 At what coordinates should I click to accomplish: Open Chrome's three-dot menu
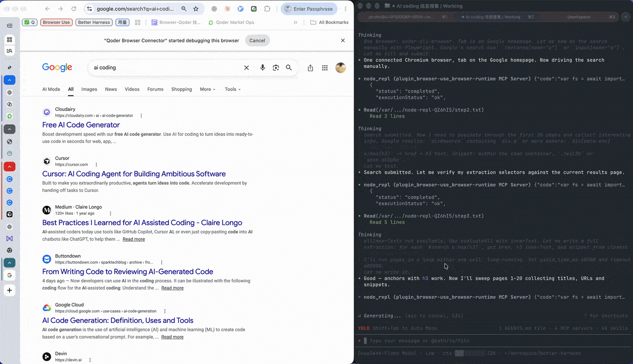click(x=346, y=9)
